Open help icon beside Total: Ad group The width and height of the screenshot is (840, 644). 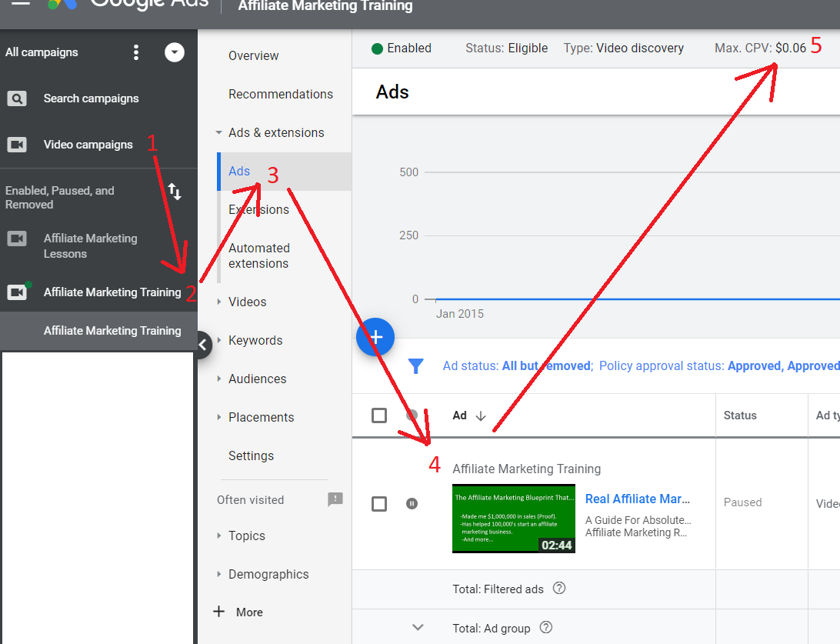coord(546,627)
